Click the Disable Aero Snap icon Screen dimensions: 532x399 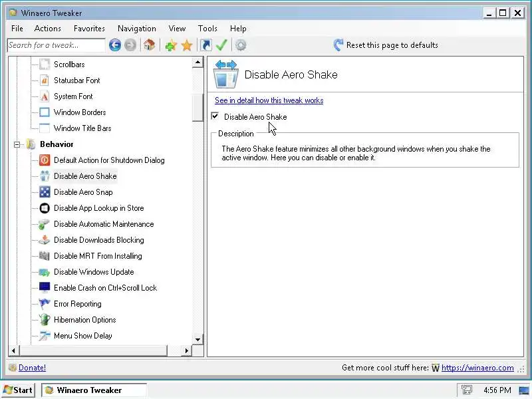(45, 192)
